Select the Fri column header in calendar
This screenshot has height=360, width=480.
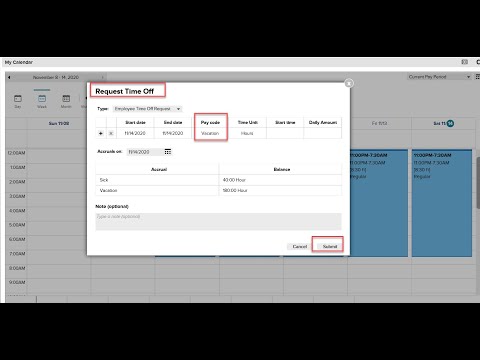(x=379, y=123)
